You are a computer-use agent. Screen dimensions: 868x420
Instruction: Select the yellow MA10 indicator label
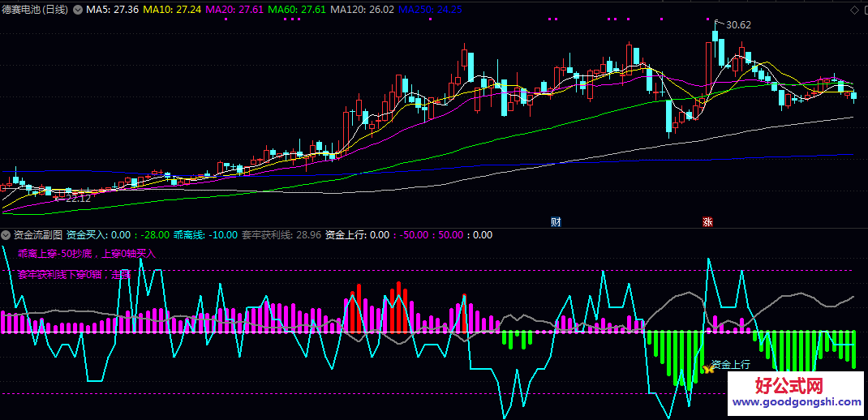(173, 10)
